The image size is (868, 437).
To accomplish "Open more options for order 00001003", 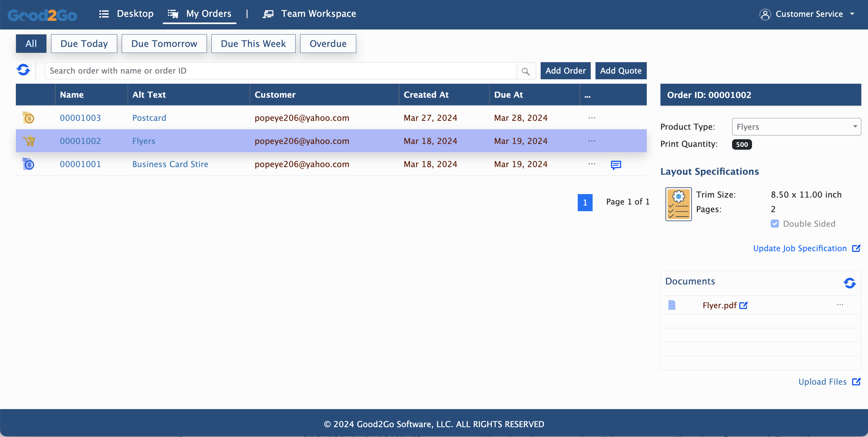I will tap(592, 118).
